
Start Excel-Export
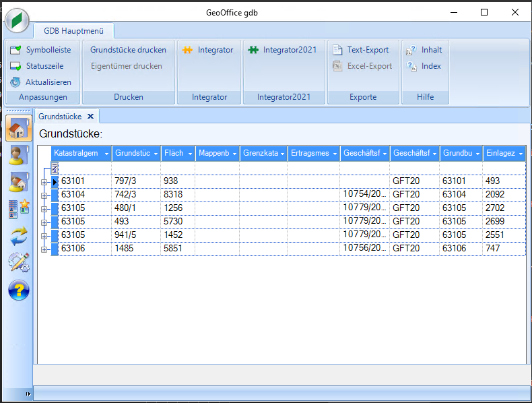[362, 66]
